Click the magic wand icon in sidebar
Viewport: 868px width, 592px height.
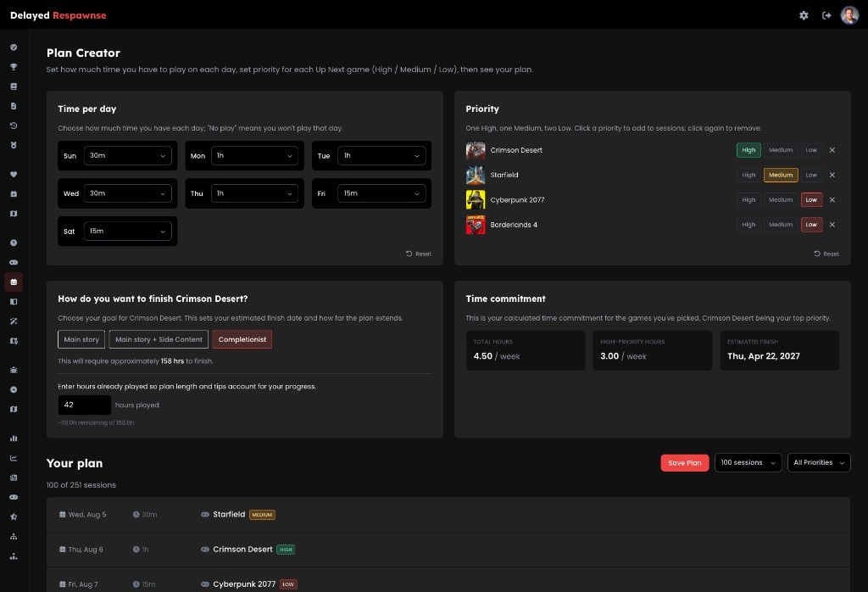coord(14,321)
